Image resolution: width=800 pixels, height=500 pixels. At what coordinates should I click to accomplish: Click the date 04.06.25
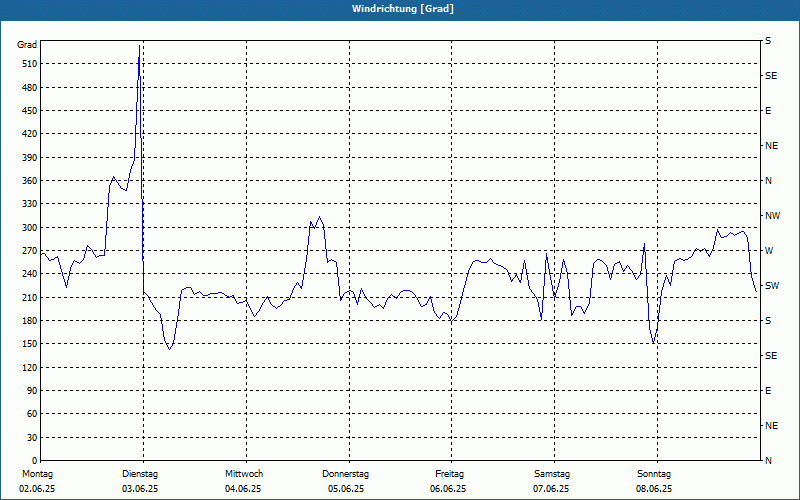[x=243, y=489]
